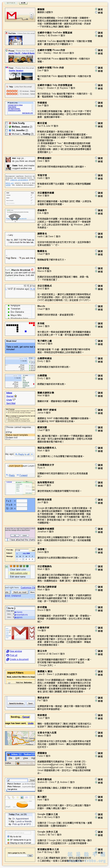Viewport: 110px width, 868px height.
Task: Open the Reply to all thumbnail
Action: (x=20, y=453)
